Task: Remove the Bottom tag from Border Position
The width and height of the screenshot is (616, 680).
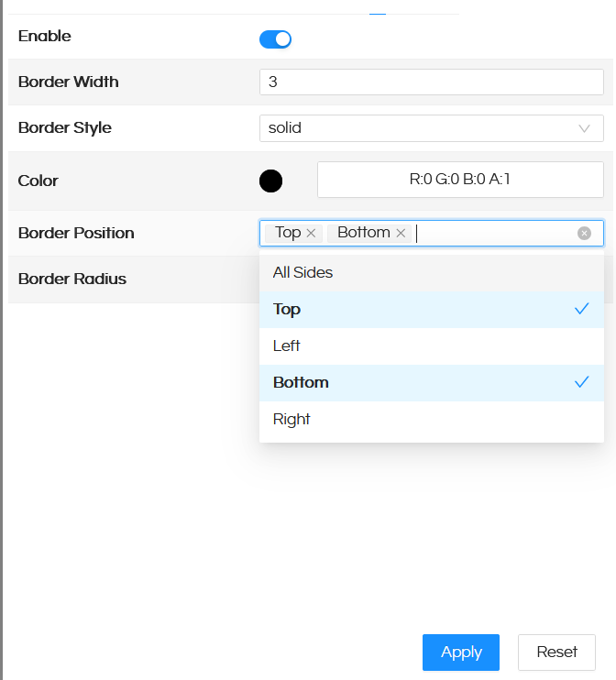Action: click(x=401, y=234)
